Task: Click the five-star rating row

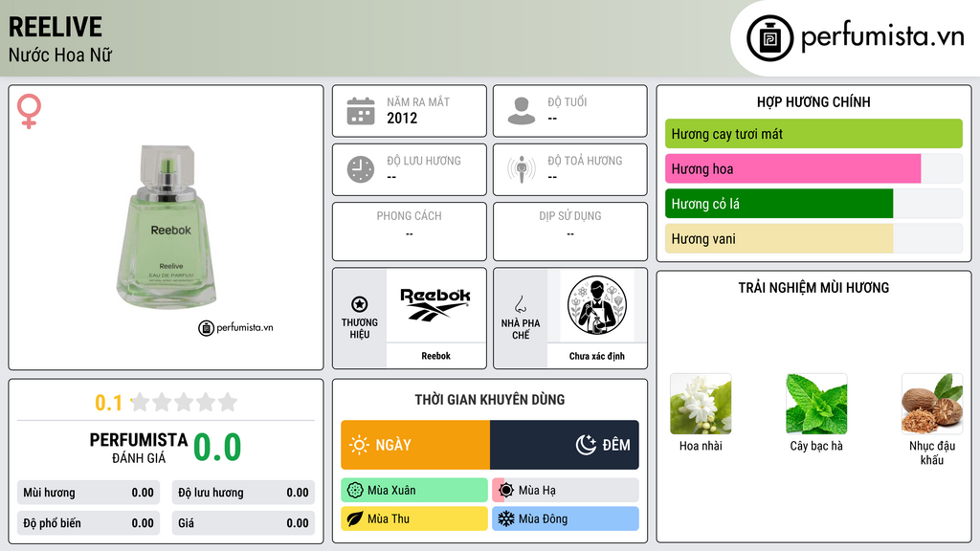Action: pyautogui.click(x=184, y=402)
